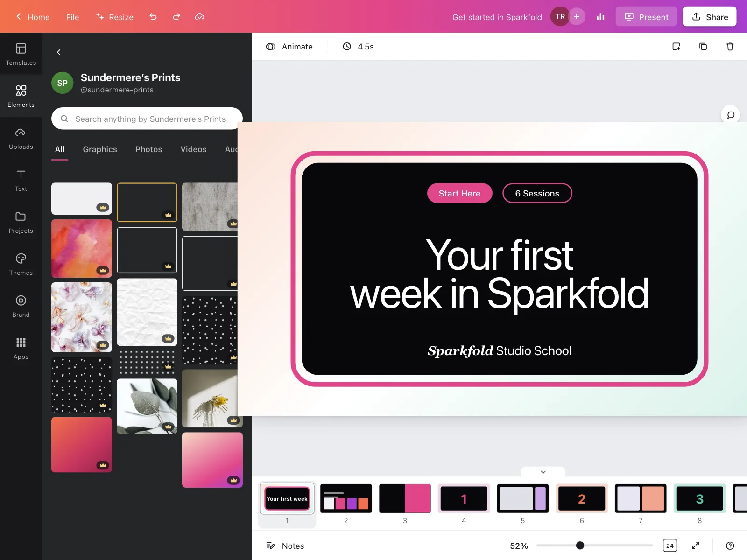Switch to the Videos tab
The width and height of the screenshot is (747, 560).
[x=193, y=149]
